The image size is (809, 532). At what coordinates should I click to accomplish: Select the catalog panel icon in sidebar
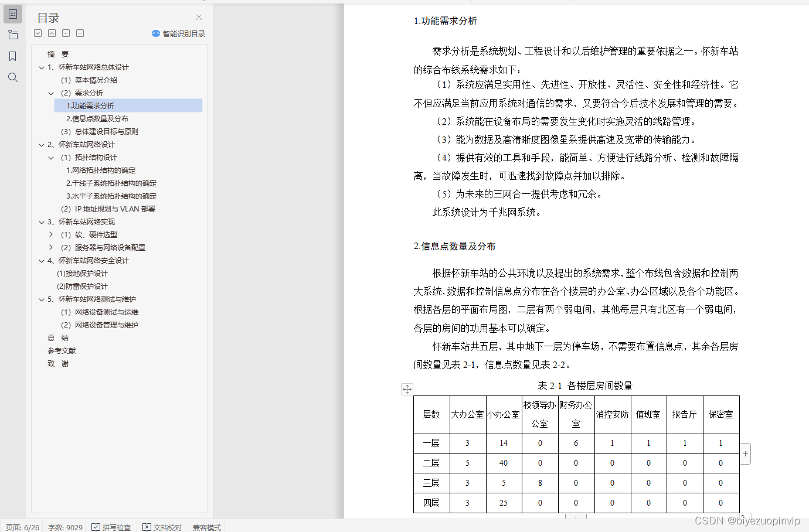tap(13, 13)
